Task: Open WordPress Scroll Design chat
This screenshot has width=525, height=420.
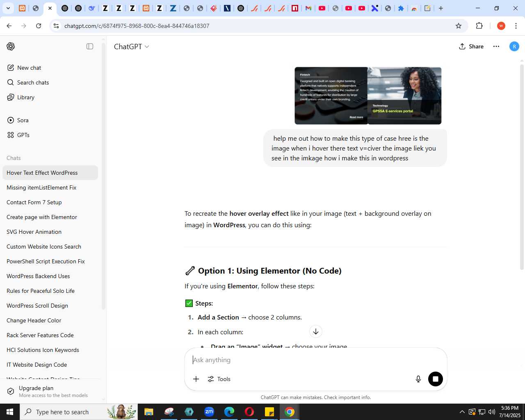Action: point(50,306)
